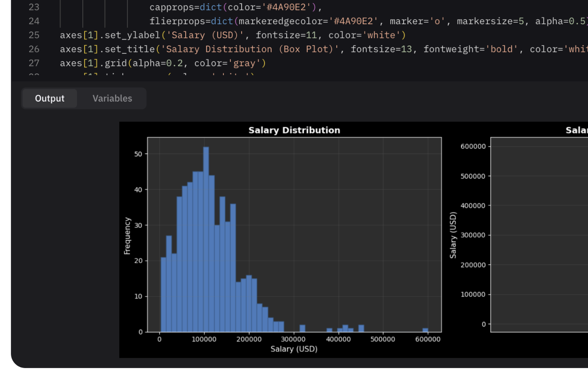
Task: Click the box plot's 'Salary (USD)' y-axis label
Action: point(453,235)
